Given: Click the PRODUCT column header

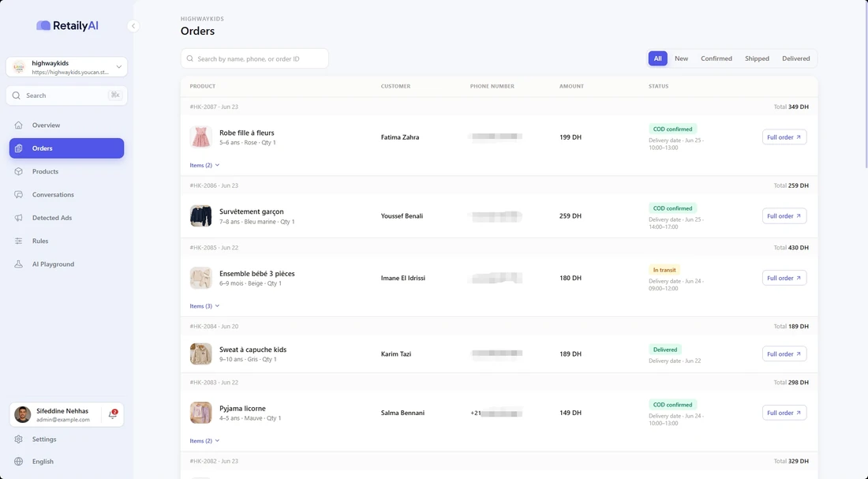Looking at the screenshot, I should tap(203, 86).
